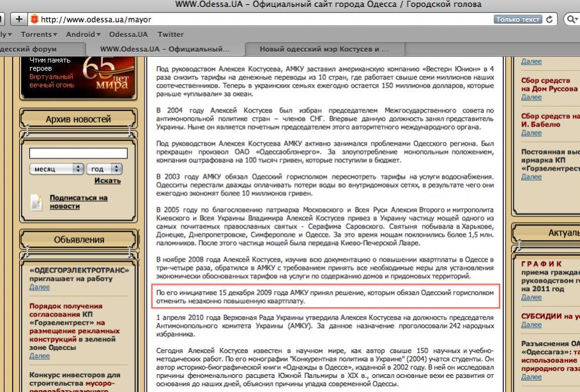
Task: Click the Искать search link
Action: pyautogui.click(x=107, y=181)
